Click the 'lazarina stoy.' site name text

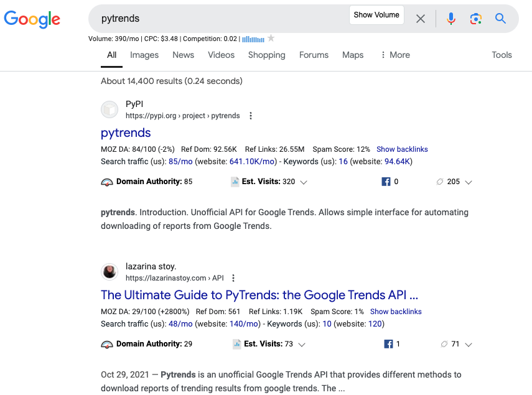click(151, 266)
